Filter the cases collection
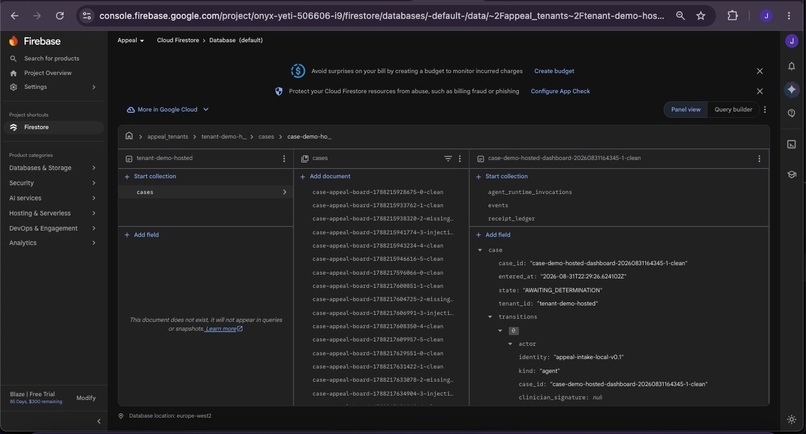806x434 pixels. click(448, 159)
